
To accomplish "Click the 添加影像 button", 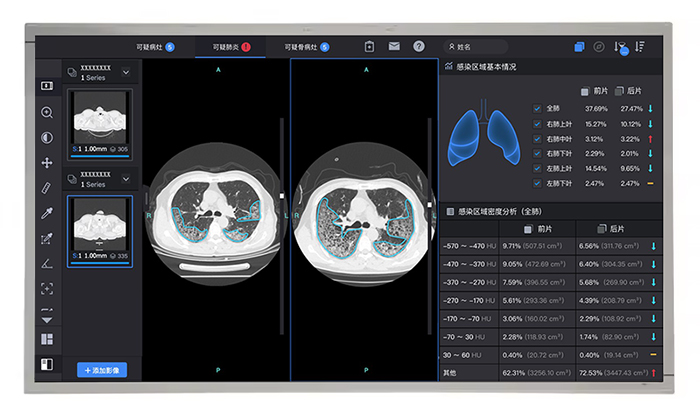I will pos(102,370).
